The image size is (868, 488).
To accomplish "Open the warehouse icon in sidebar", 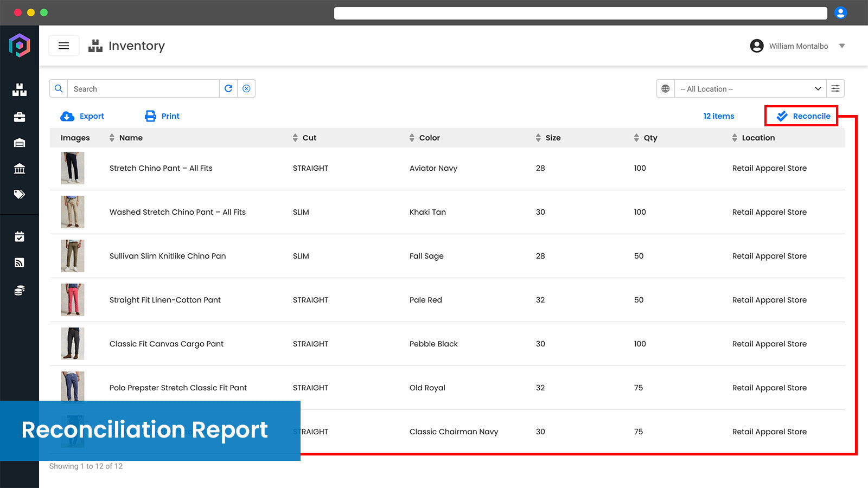I will (20, 143).
